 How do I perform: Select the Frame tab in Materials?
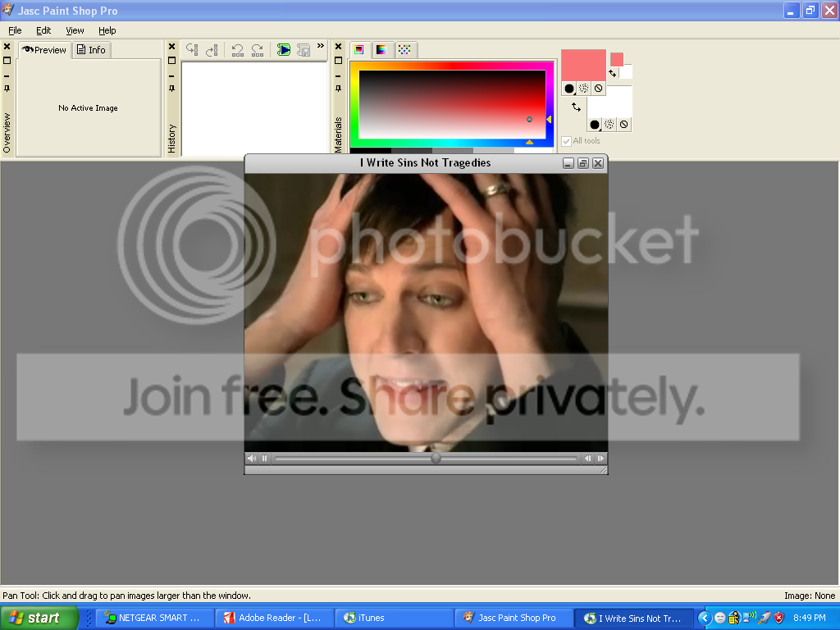pos(359,50)
